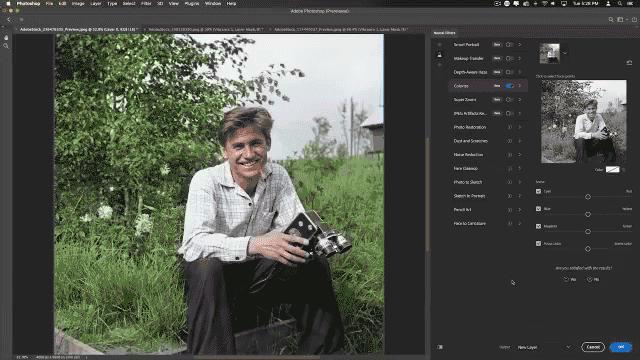640x360 pixels.
Task: Open macOS Spotlight search icon
Action: point(620,4)
